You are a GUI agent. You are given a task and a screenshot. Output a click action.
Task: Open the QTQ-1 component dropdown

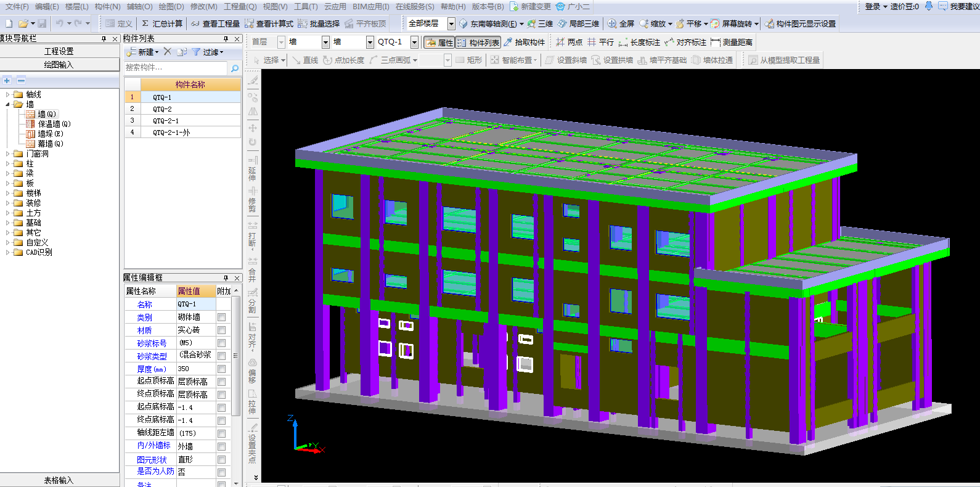click(414, 42)
